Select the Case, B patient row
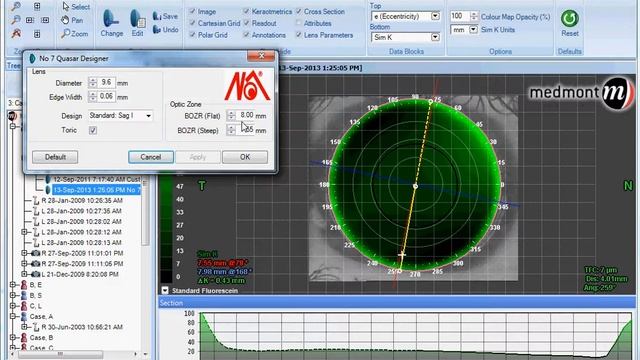Screen dimensions: 640x360 coord(41,338)
